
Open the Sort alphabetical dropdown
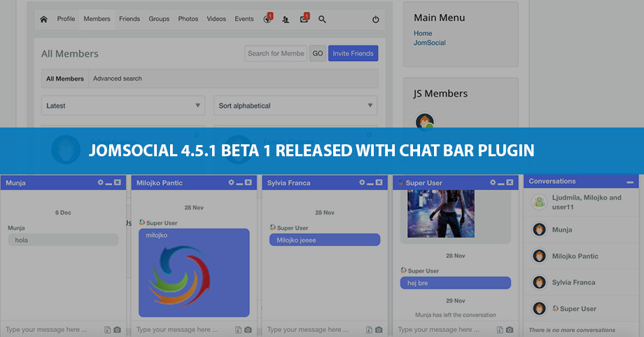[x=295, y=106]
